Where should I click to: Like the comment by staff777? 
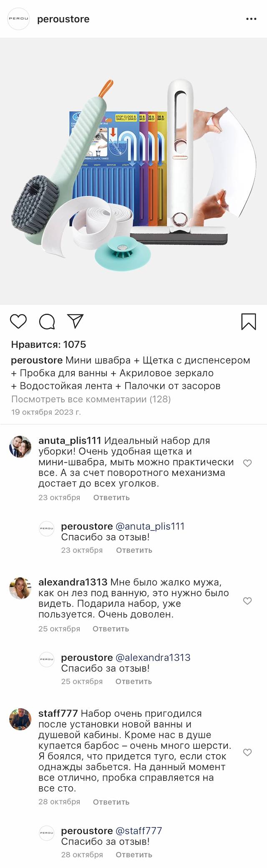(247, 753)
